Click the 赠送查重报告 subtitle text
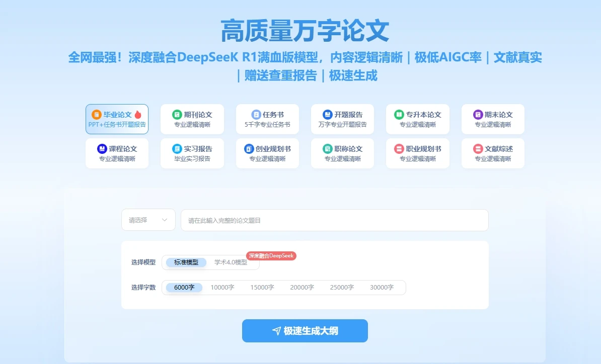This screenshot has width=601, height=364. pyautogui.click(x=280, y=75)
